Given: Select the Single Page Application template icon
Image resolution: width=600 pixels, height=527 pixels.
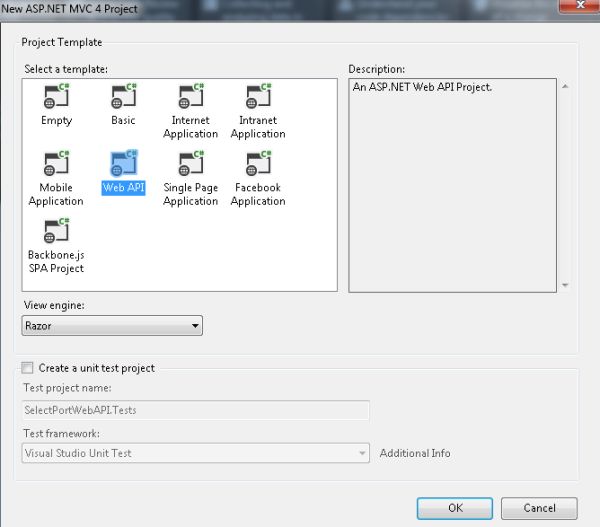Looking at the screenshot, I should click(x=191, y=163).
